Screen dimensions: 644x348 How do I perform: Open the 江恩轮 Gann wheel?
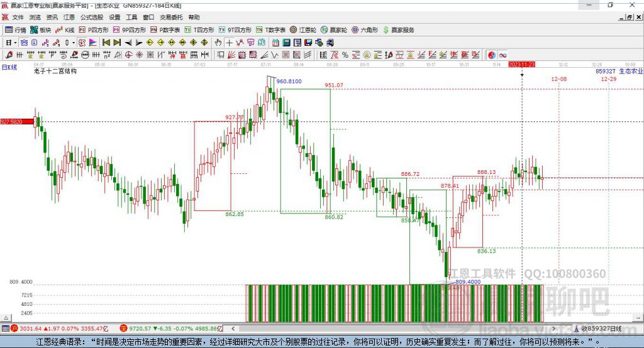tap(303, 30)
